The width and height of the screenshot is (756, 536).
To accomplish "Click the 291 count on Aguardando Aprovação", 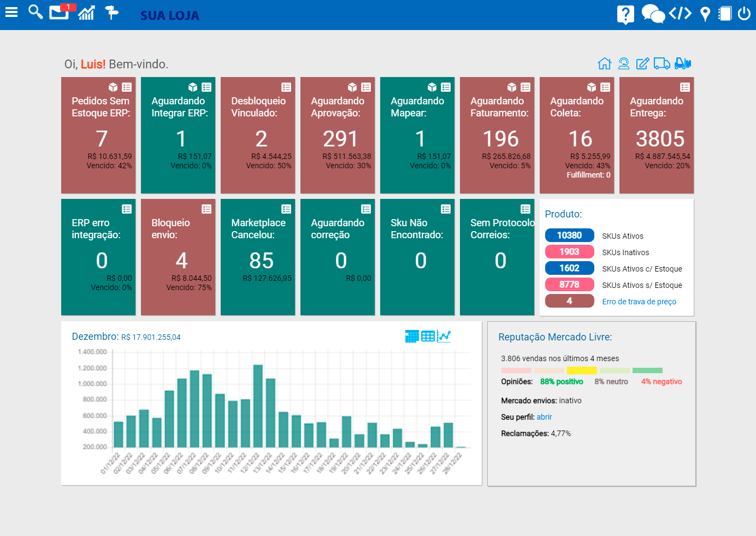I will 340,139.
